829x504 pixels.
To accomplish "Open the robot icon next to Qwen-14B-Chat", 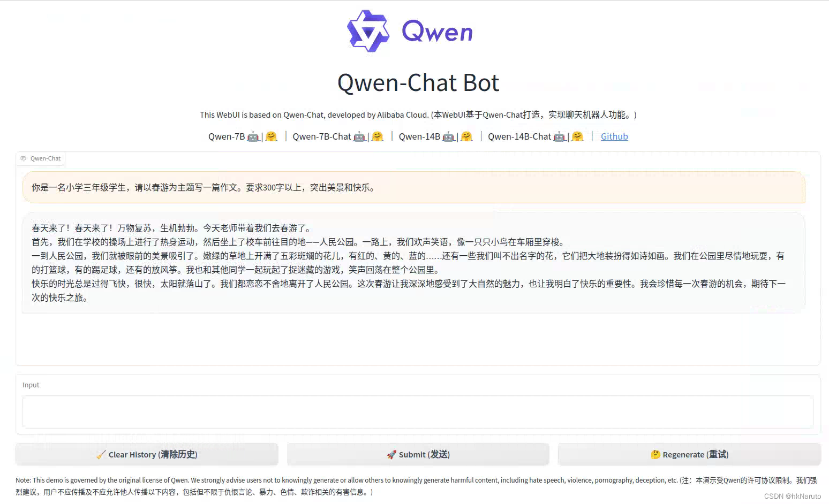I will 559,137.
